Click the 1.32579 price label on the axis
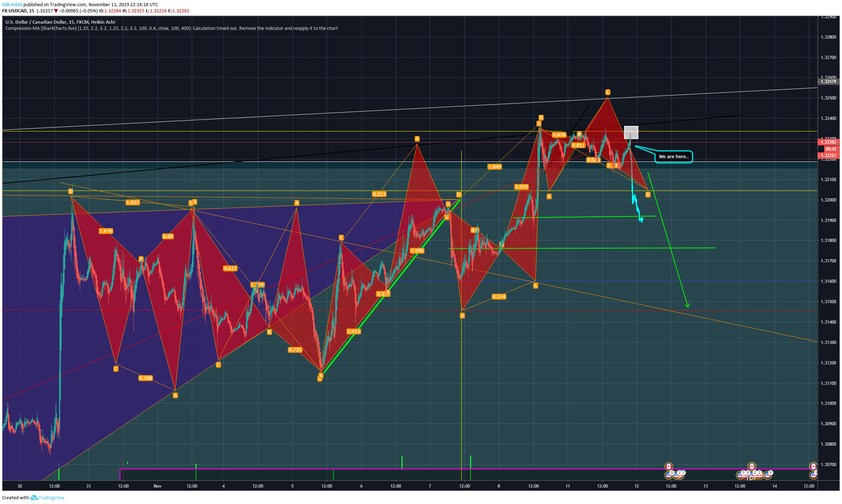This screenshot has height=504, width=842. coord(829,82)
